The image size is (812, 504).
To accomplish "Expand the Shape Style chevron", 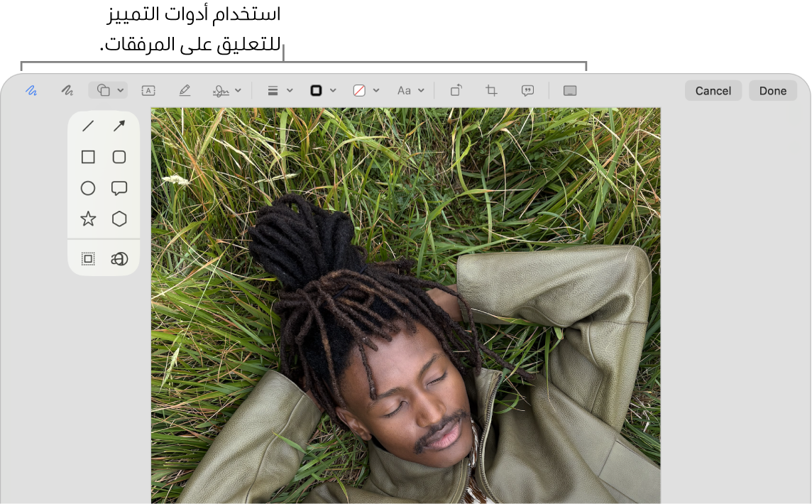I will tap(290, 91).
